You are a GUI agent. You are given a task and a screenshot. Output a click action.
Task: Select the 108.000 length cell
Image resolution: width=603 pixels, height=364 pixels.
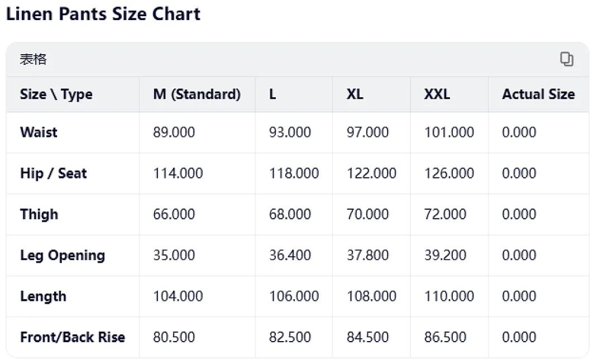click(x=371, y=296)
